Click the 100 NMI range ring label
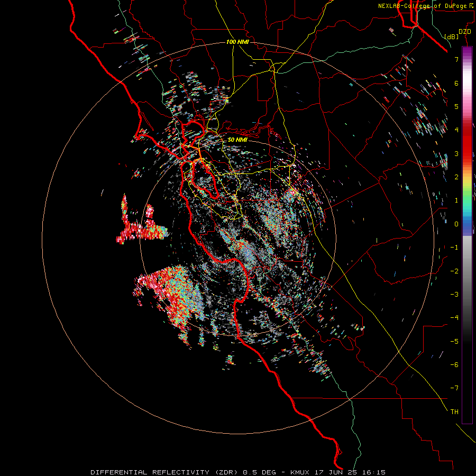This screenshot has height=476, width=476. point(237,42)
